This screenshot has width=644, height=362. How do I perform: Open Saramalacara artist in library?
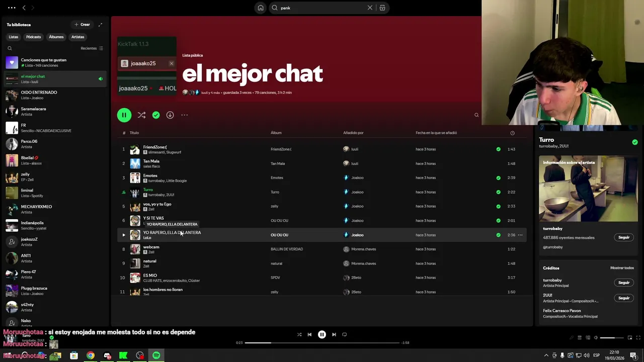click(x=55, y=111)
